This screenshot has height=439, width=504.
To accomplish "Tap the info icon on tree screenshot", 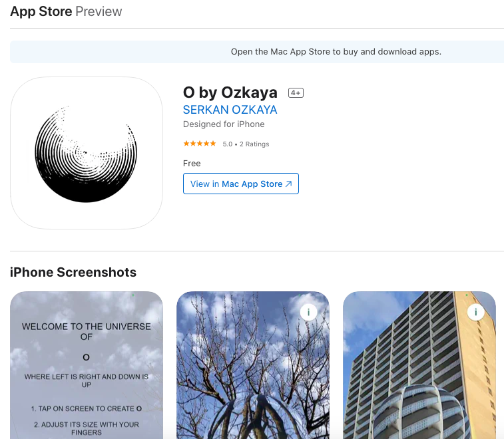I will [308, 312].
